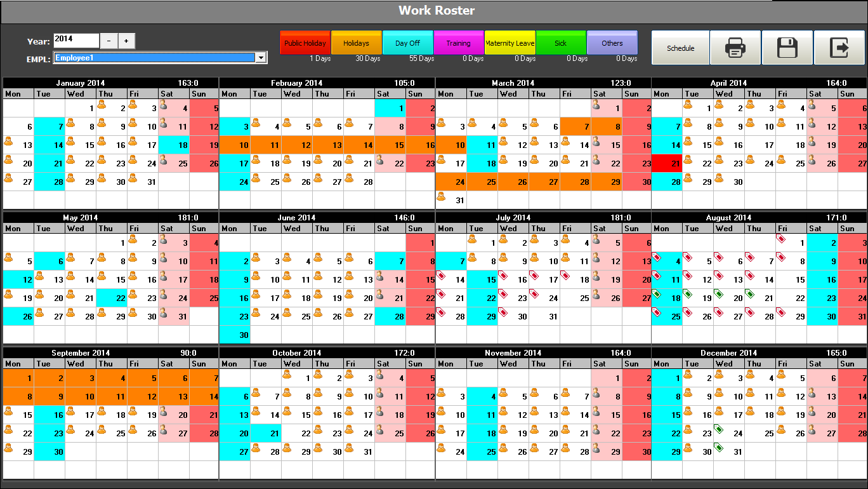Click the green tag icon on December 31

[x=719, y=448]
